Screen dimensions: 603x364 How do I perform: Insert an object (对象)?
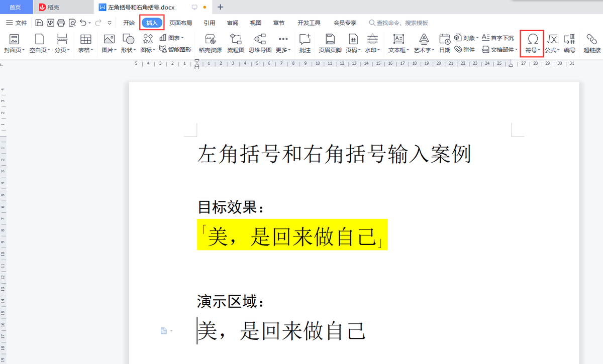[x=466, y=38]
